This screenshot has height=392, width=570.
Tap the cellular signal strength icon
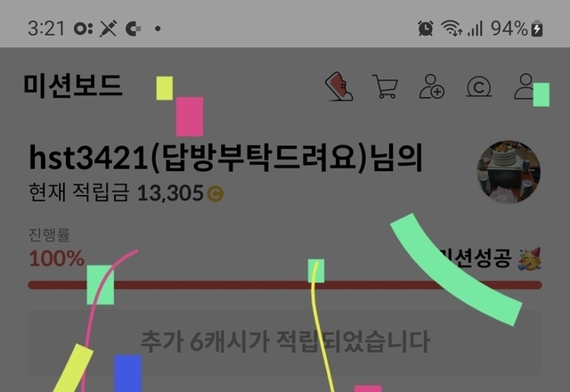click(x=475, y=29)
